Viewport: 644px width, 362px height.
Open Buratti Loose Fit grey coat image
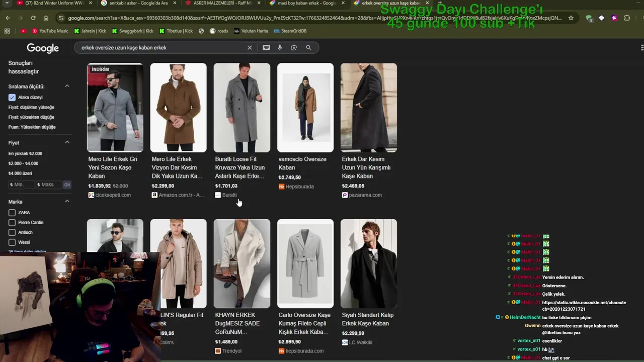[242, 108]
